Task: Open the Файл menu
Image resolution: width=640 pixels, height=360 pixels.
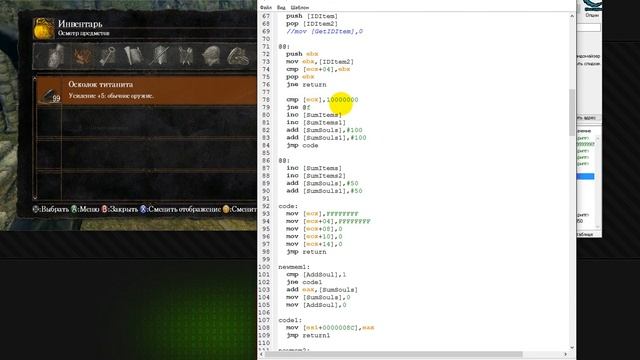Action: tap(266, 7)
